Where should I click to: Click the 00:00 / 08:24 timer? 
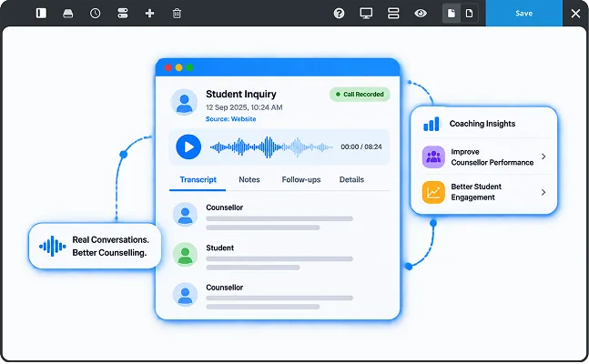(361, 147)
